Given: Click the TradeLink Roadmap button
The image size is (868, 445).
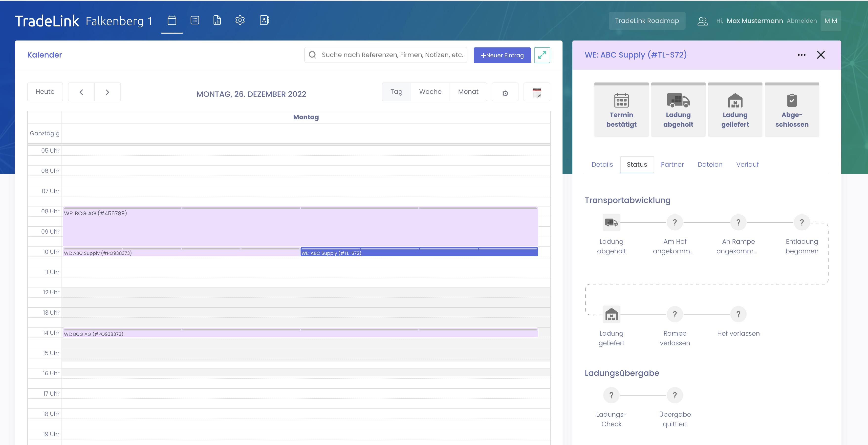Looking at the screenshot, I should [x=647, y=21].
